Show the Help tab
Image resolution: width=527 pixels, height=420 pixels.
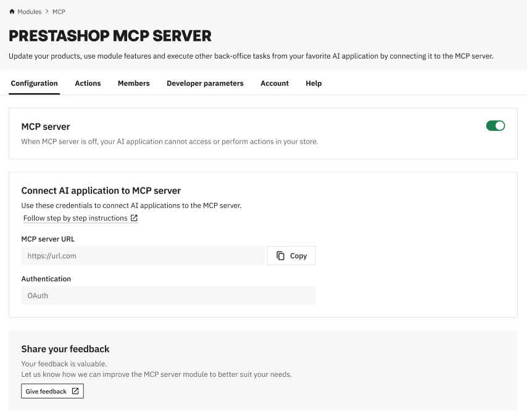point(313,83)
